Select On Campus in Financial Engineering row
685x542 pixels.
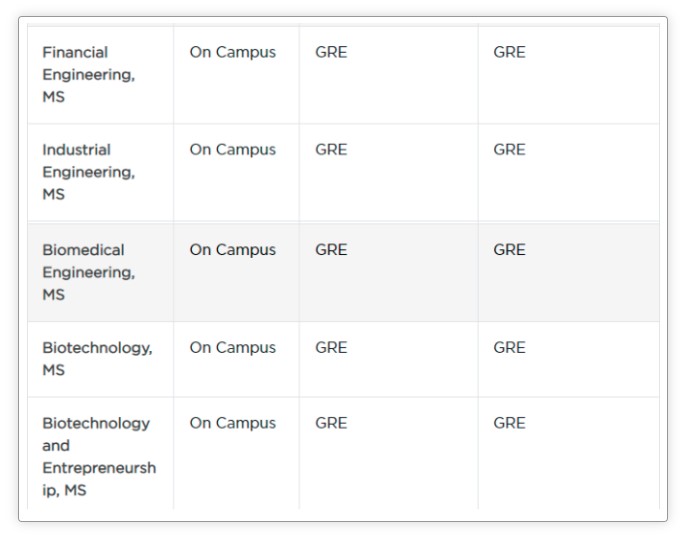[232, 52]
